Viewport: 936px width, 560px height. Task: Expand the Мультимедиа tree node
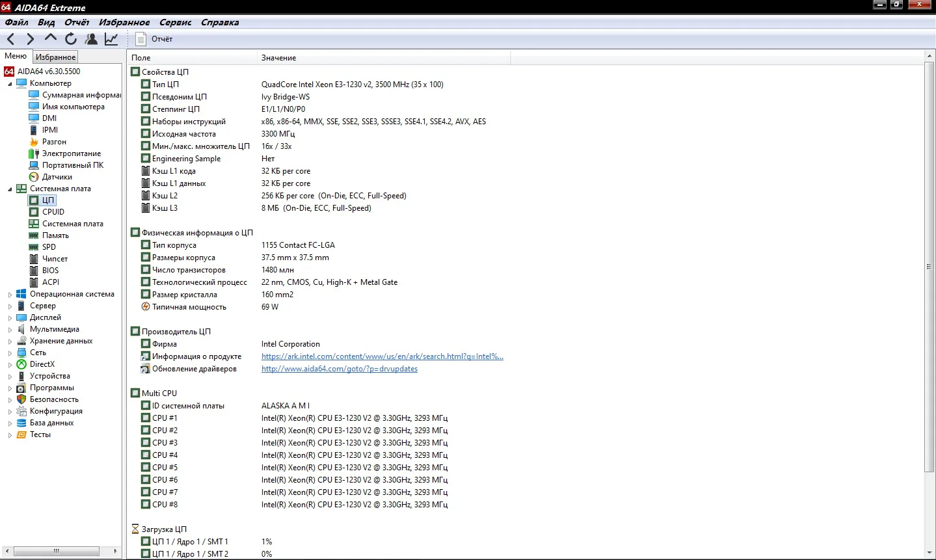pos(10,329)
